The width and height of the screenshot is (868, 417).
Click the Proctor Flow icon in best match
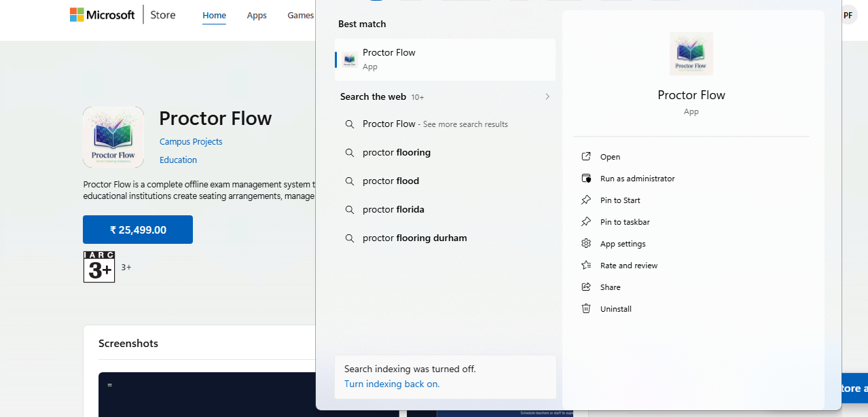pos(350,60)
